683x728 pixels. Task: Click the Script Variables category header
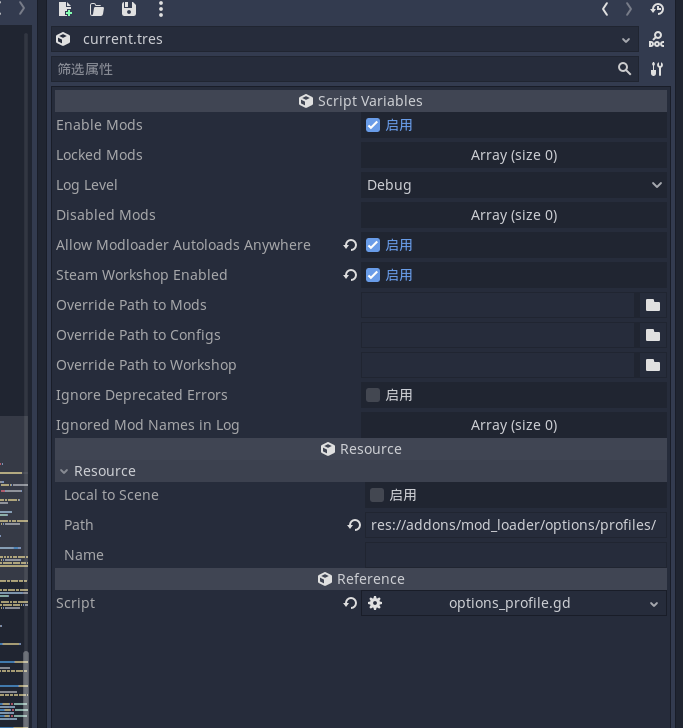[x=361, y=101]
